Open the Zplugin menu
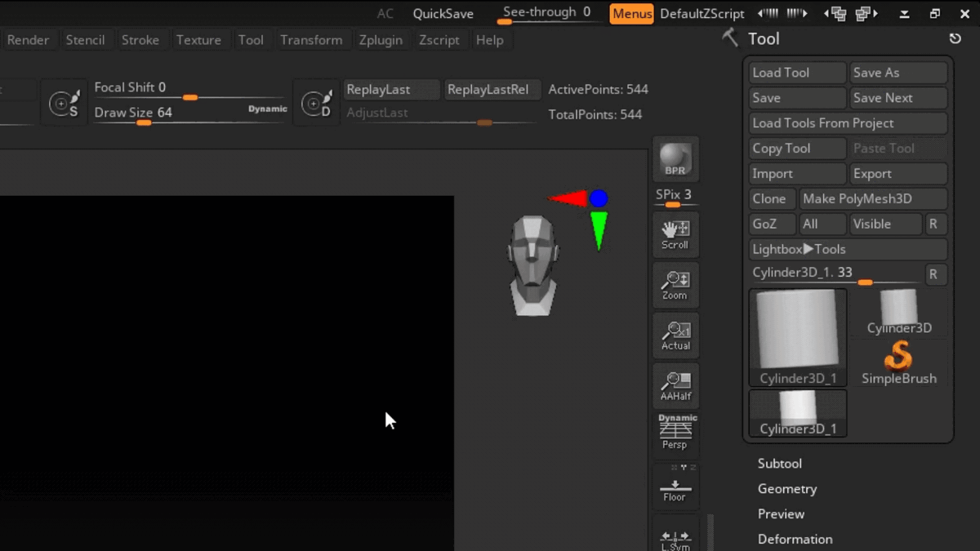 pyautogui.click(x=381, y=40)
